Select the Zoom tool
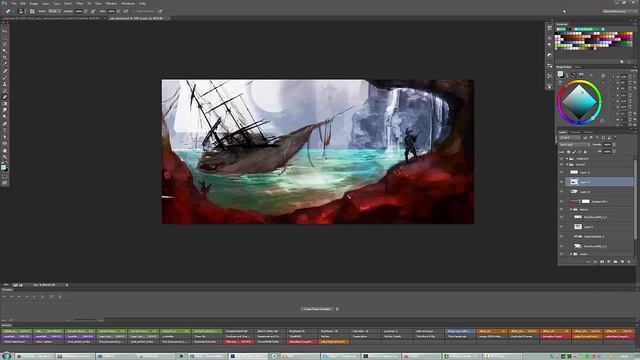The image size is (640, 360). coord(5,157)
